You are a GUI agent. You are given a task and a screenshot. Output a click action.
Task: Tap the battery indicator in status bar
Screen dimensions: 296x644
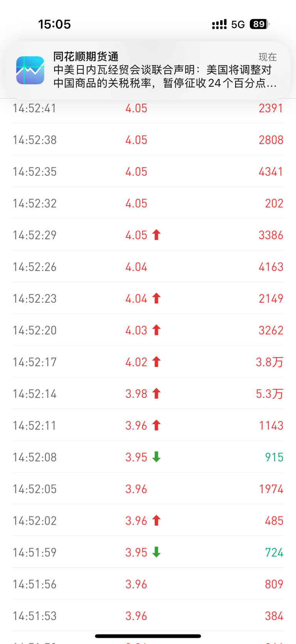[259, 24]
